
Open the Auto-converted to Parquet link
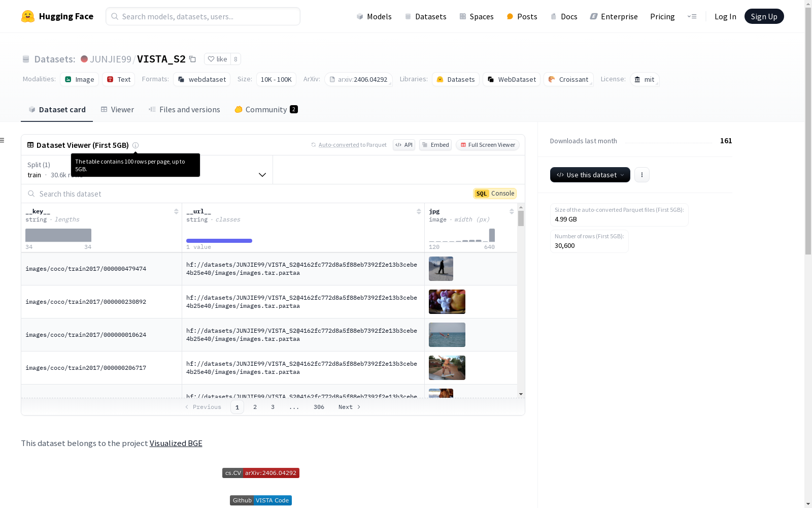point(340,145)
